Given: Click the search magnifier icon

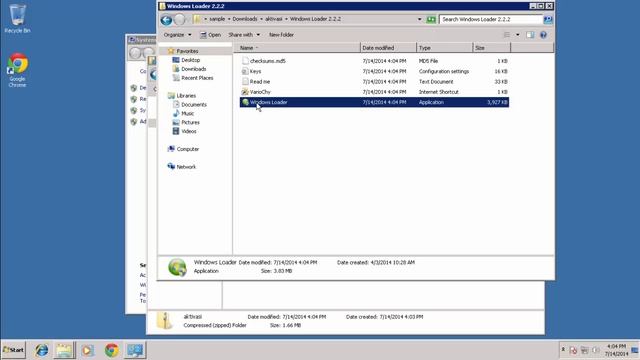Looking at the screenshot, I should 548,19.
